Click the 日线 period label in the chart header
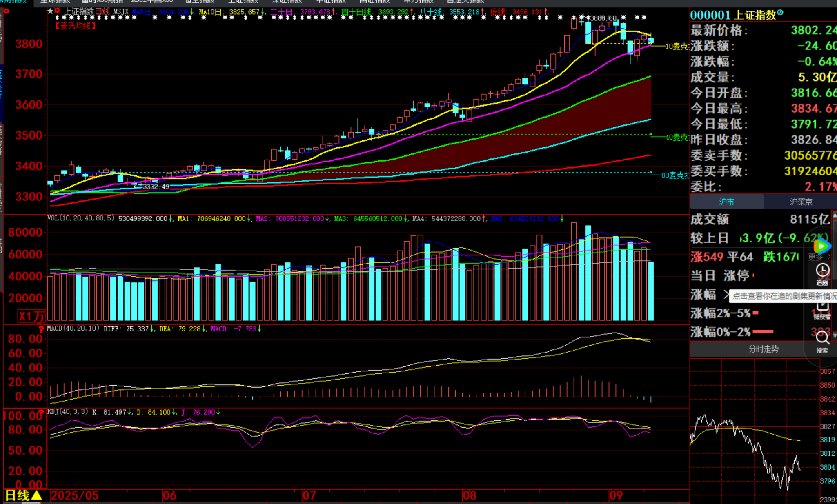 (102, 12)
